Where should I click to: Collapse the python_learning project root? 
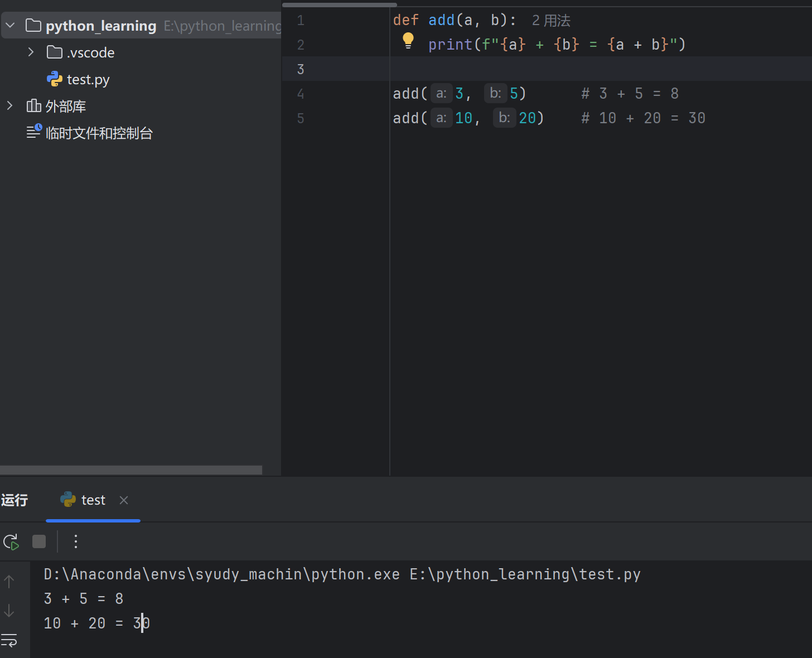pos(10,26)
